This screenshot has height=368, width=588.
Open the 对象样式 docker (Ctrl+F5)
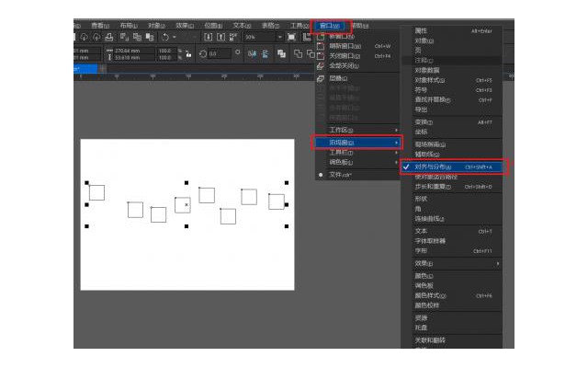tap(452, 80)
